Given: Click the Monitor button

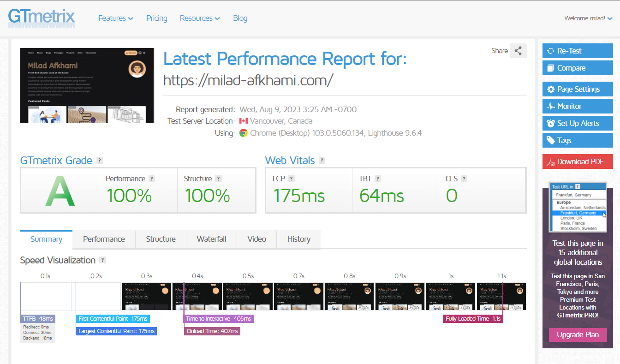Looking at the screenshot, I should [578, 106].
